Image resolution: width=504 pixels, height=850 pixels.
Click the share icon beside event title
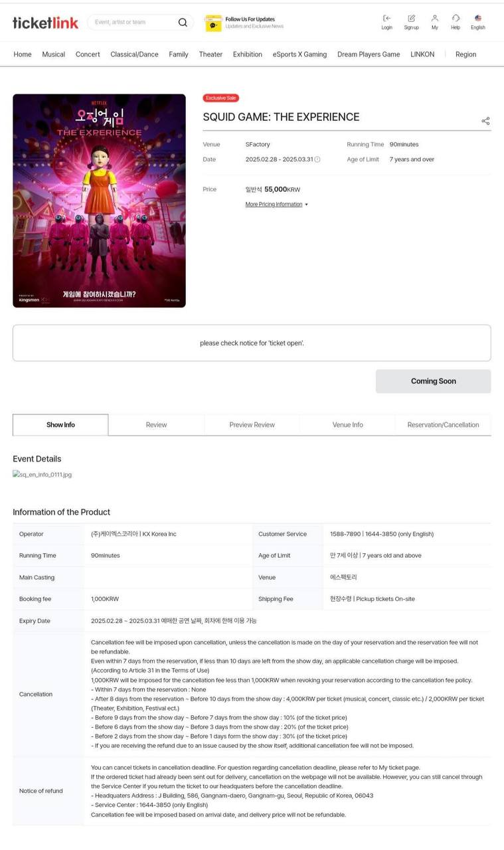pyautogui.click(x=485, y=121)
